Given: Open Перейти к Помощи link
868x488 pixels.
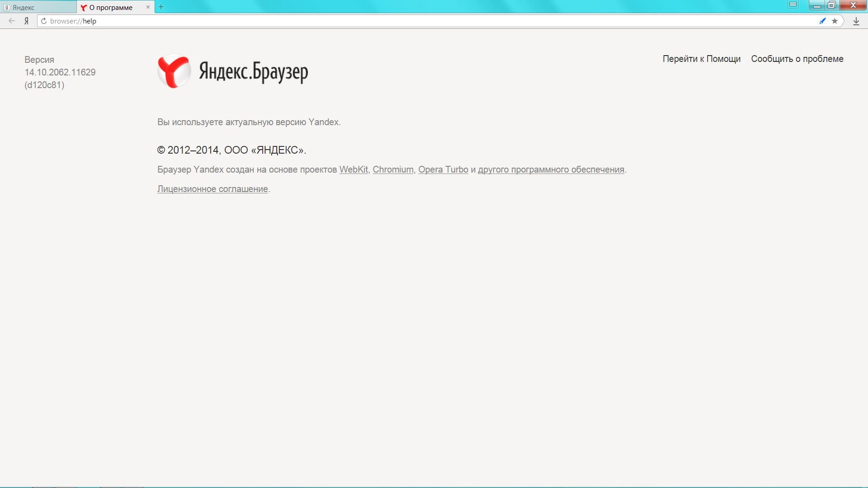Looking at the screenshot, I should (702, 59).
